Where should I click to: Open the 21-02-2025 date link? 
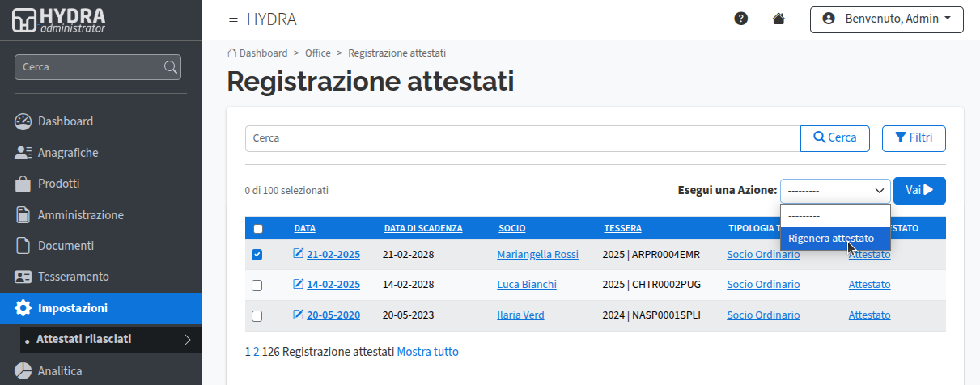333,254
